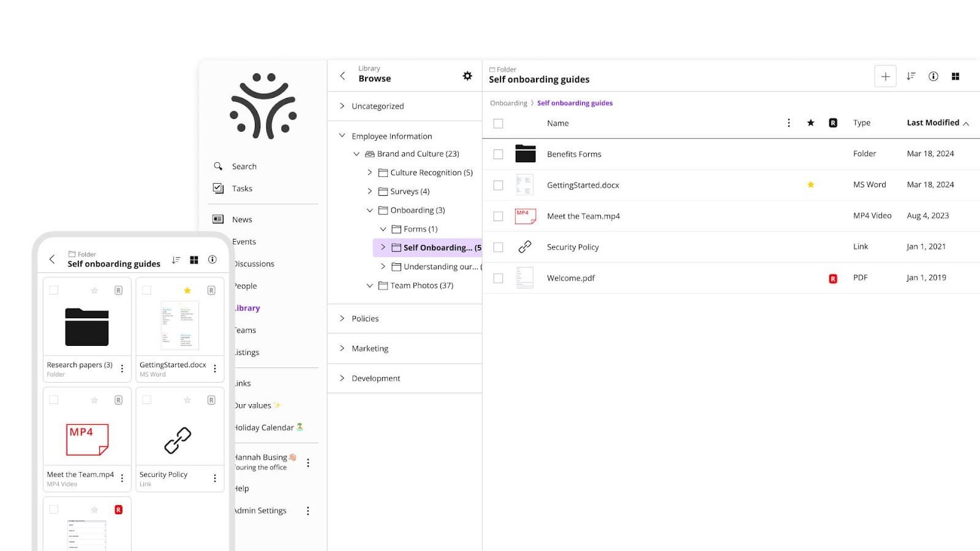This screenshot has height=551, width=980.
Task: Go to News in the sidebar menu
Action: click(242, 220)
